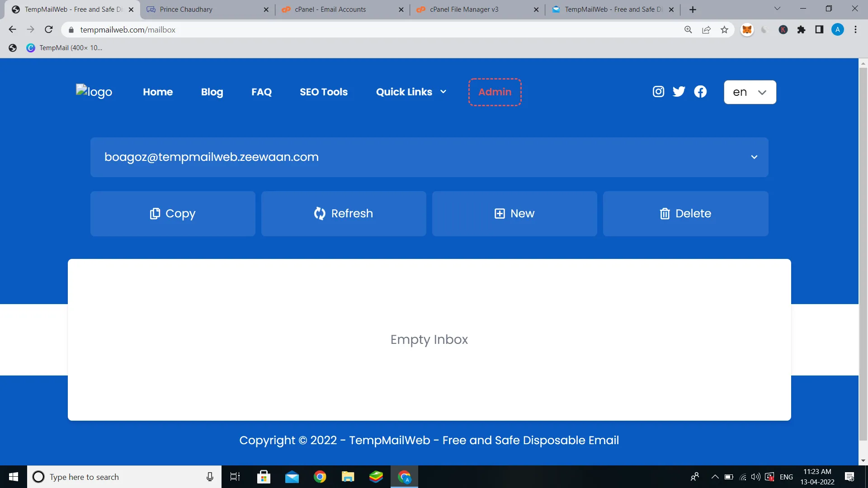This screenshot has width=868, height=488.
Task: Go to the SEO Tools menu item
Action: [323, 92]
